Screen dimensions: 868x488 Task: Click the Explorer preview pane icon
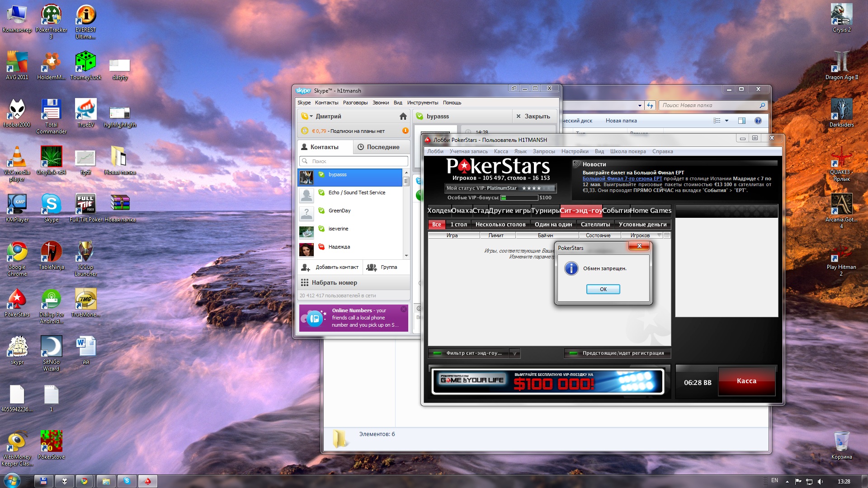(741, 121)
